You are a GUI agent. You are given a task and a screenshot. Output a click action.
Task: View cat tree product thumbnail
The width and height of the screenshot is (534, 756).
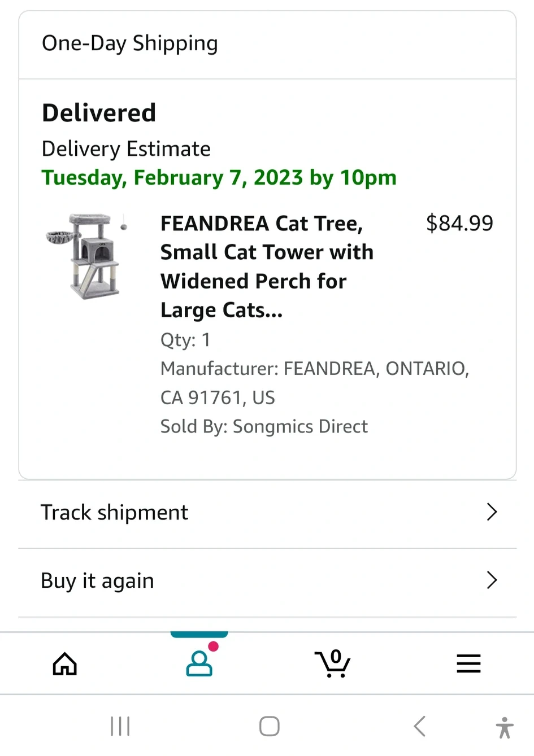(86, 256)
